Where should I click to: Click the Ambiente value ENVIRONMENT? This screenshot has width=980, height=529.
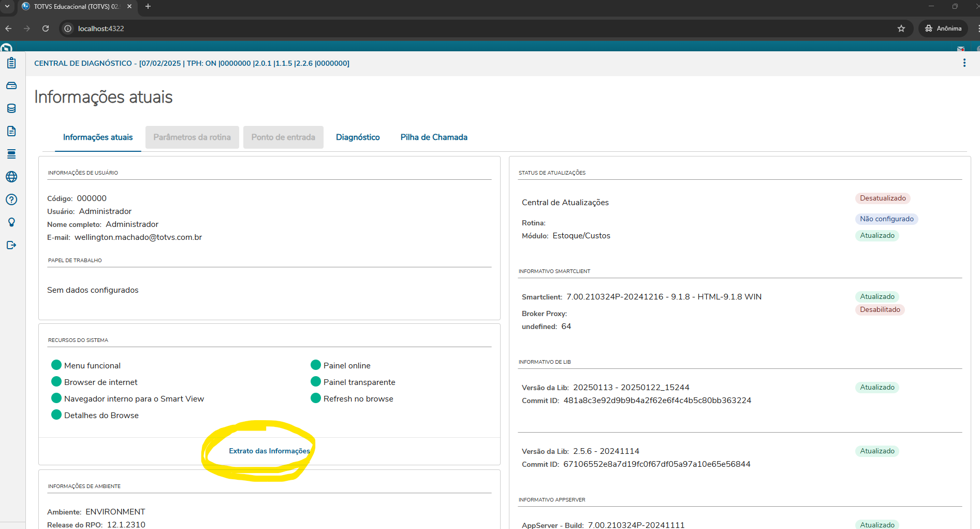(115, 512)
